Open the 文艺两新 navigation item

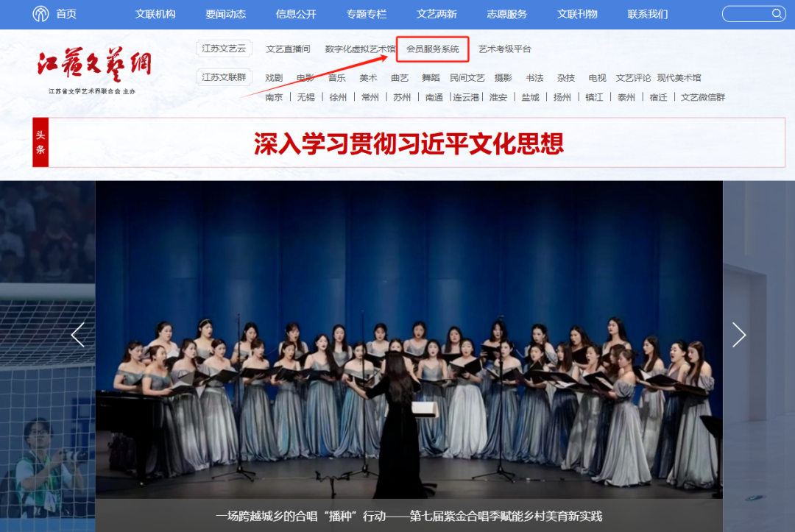437,14
